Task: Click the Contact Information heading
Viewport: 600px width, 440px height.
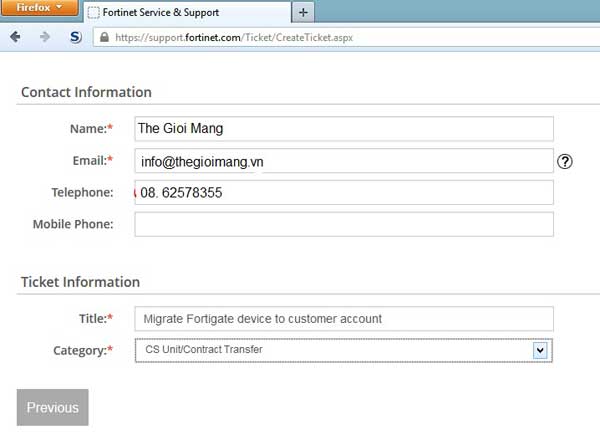Action: tap(86, 92)
